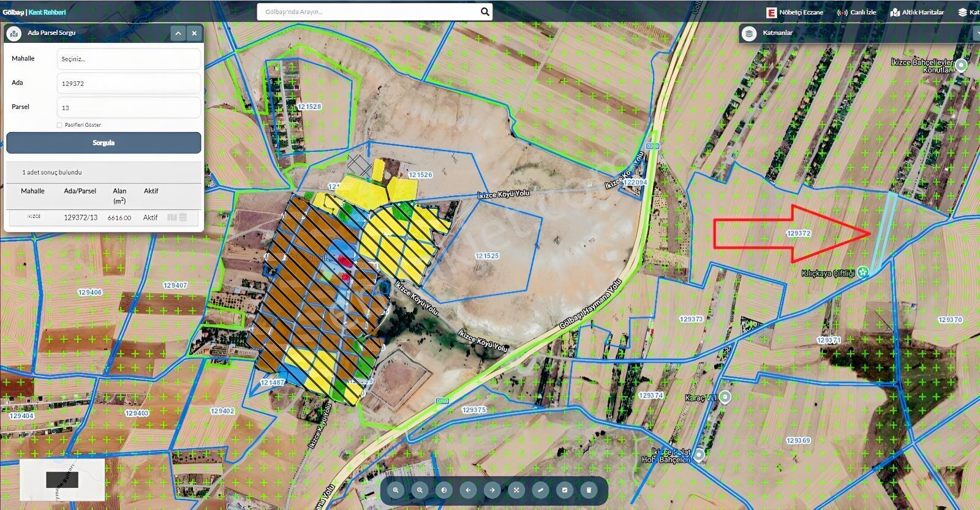Click the Karaç Villa map marker
The height and width of the screenshot is (510, 980).
point(725,397)
